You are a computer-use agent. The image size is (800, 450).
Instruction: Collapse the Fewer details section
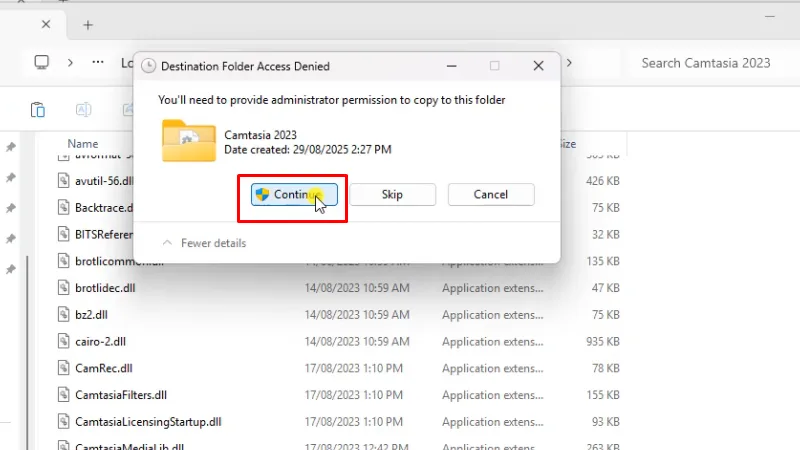tap(204, 243)
